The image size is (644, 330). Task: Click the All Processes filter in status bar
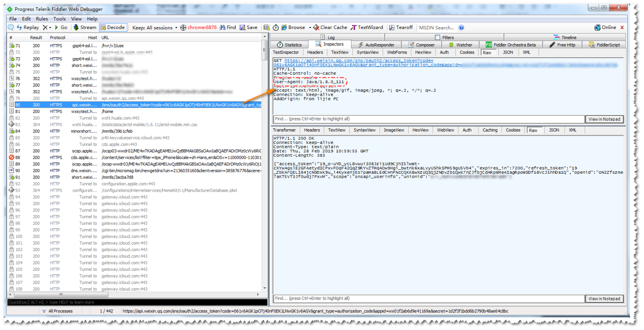pos(57,311)
